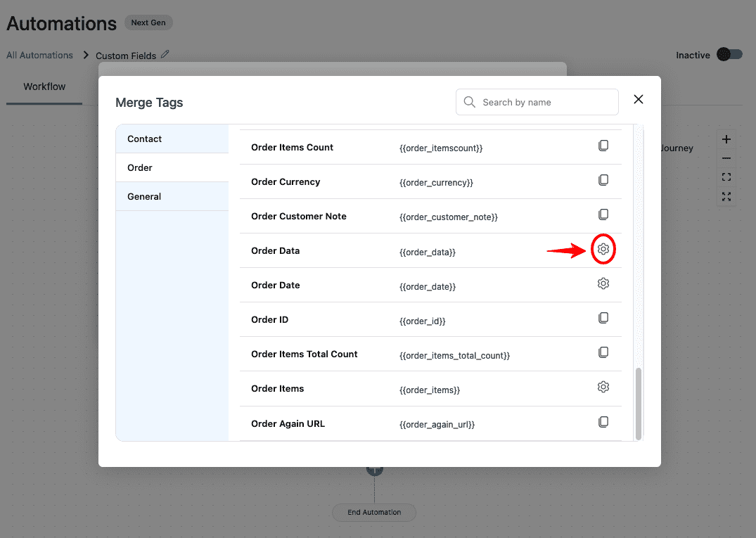Zoom in on the workflow canvas
Image resolution: width=756 pixels, height=538 pixels.
726,139
